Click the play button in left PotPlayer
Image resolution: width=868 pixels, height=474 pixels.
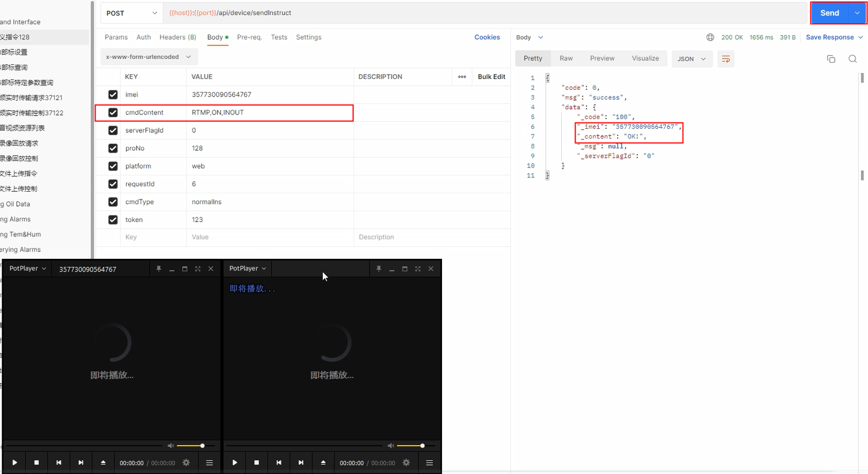(14, 462)
